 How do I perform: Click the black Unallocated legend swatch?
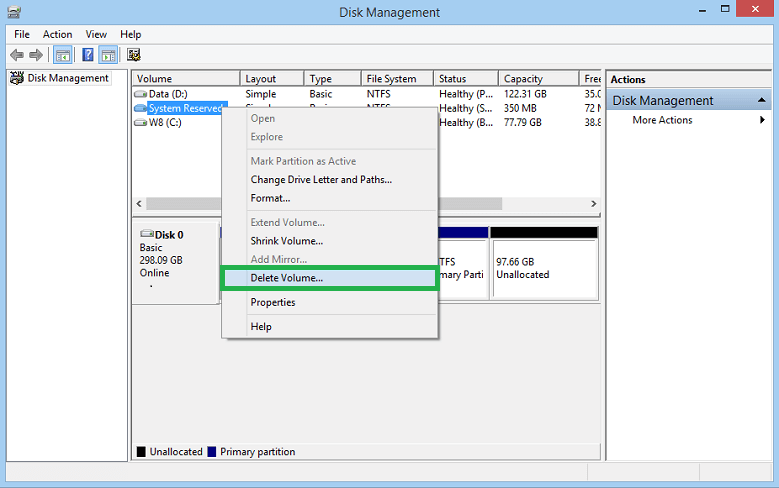coord(141,452)
